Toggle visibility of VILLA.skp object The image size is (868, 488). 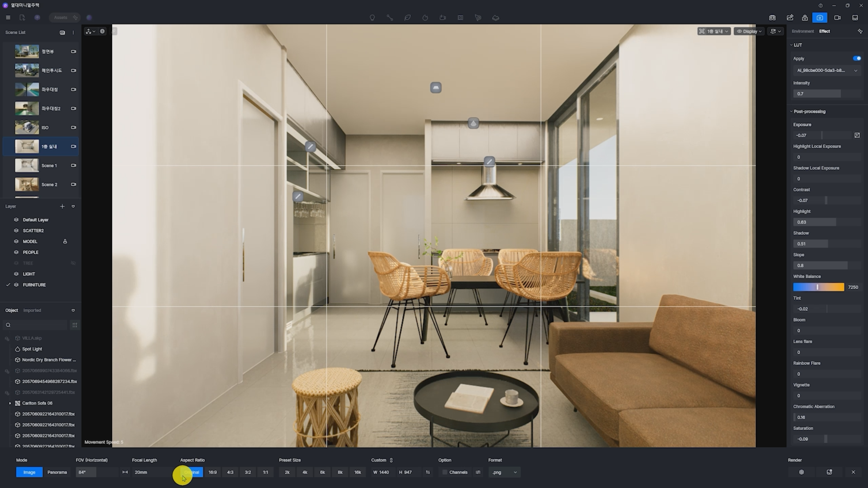click(x=7, y=338)
